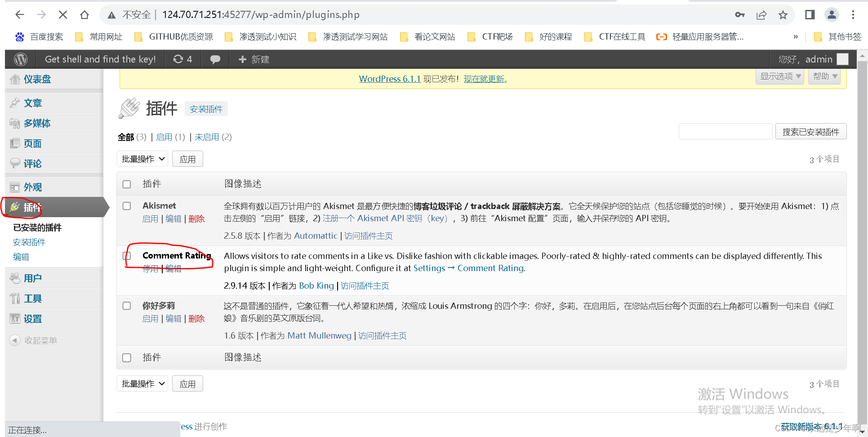Screen dimensions: 868x437
Task: Click 安装插件 button beside heading
Action: tap(206, 109)
